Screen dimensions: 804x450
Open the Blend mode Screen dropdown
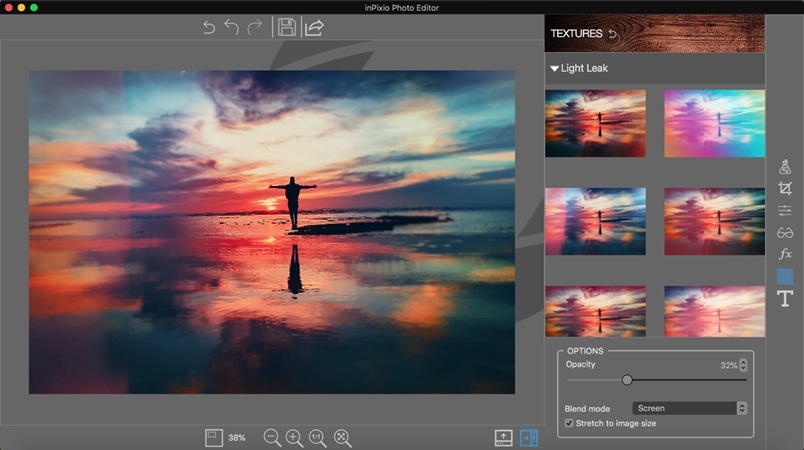pyautogui.click(x=690, y=408)
